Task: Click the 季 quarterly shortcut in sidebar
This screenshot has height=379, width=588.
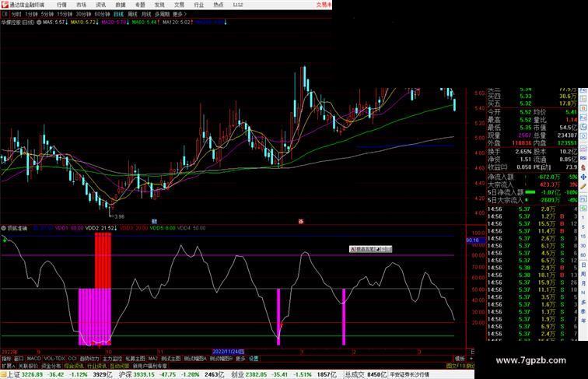Action: pyautogui.click(x=583, y=311)
